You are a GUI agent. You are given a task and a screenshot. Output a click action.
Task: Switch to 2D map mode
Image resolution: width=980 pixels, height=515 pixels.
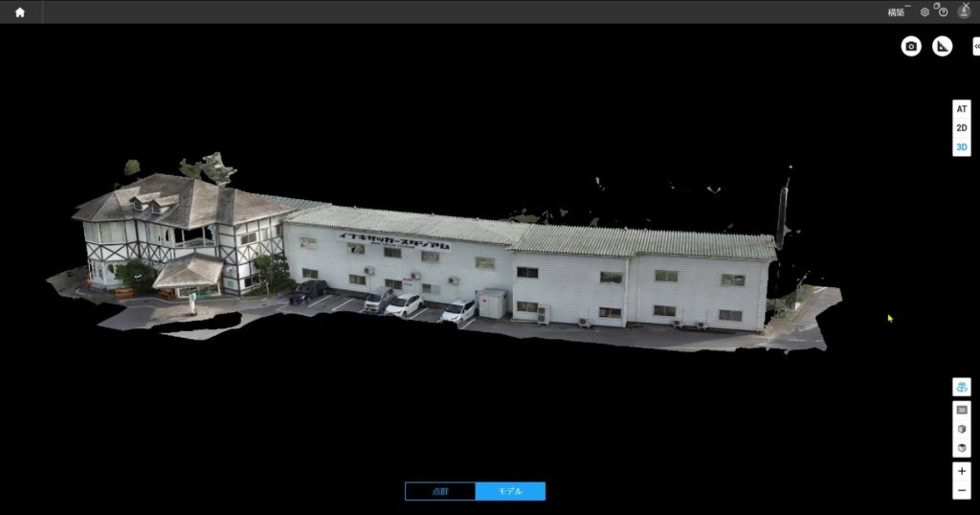962,128
